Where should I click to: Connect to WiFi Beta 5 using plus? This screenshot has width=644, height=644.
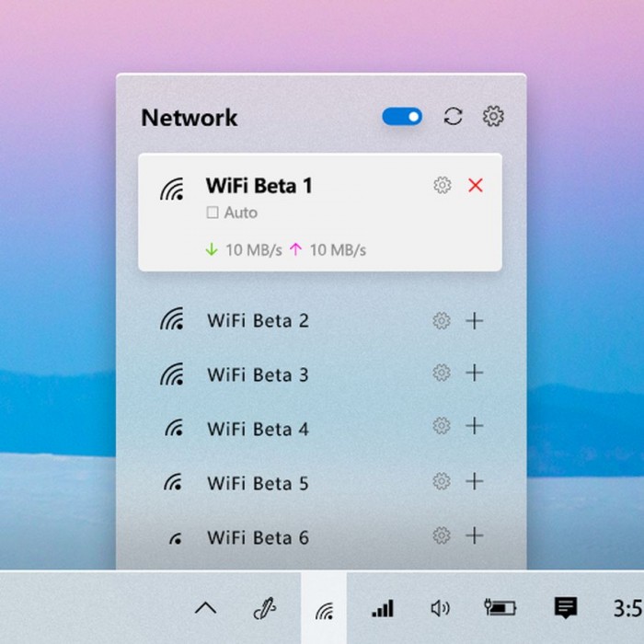tap(475, 482)
